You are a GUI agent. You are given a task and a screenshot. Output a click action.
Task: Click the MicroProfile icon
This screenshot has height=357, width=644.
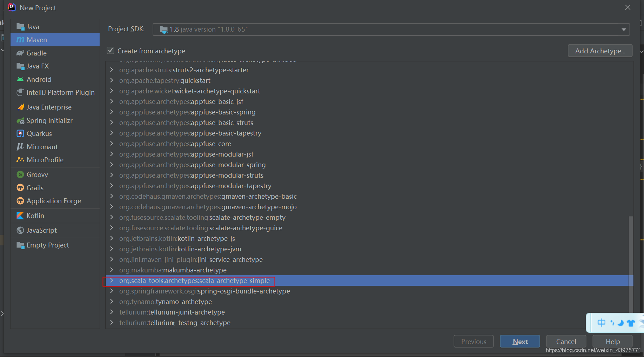(x=20, y=160)
